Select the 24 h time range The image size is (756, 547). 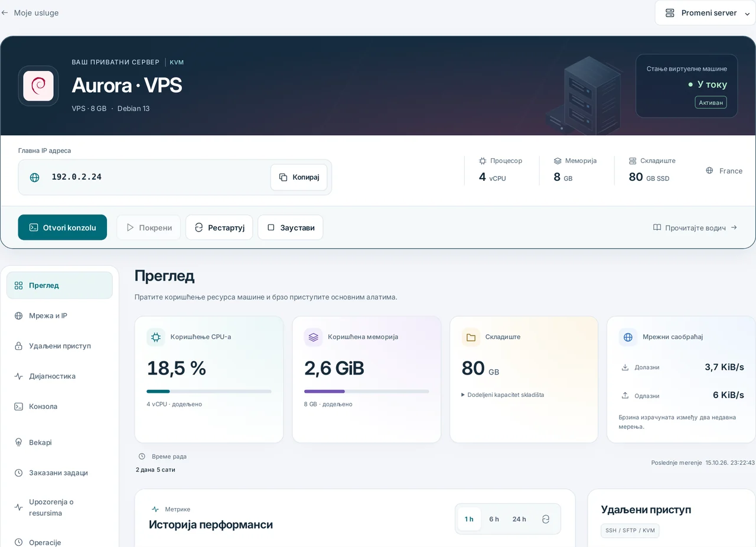point(519,519)
